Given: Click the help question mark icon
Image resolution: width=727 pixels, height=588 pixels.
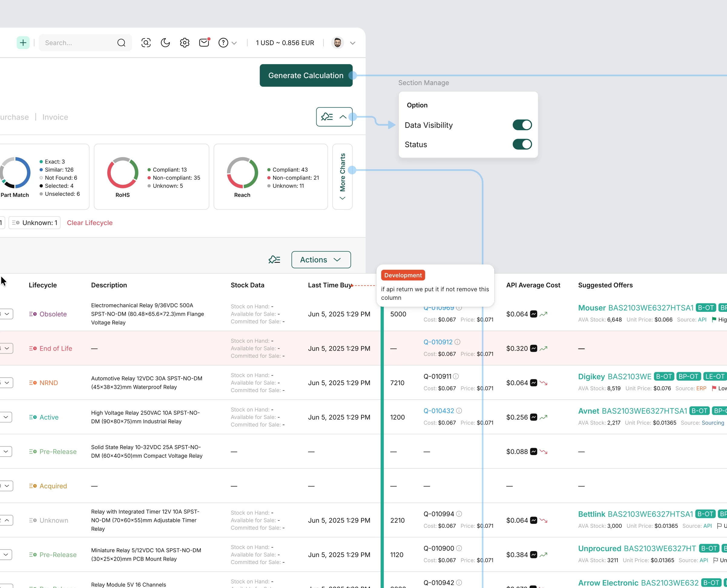Looking at the screenshot, I should coord(223,43).
